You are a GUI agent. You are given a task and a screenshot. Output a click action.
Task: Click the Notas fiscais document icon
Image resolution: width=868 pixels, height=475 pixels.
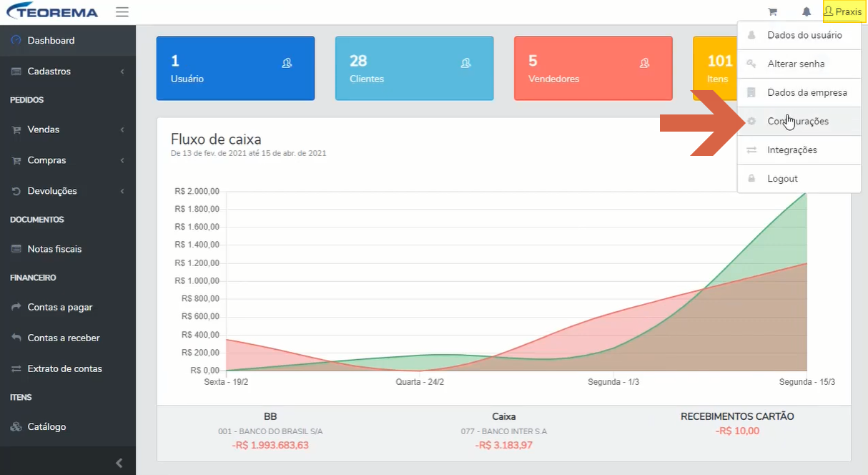click(16, 250)
